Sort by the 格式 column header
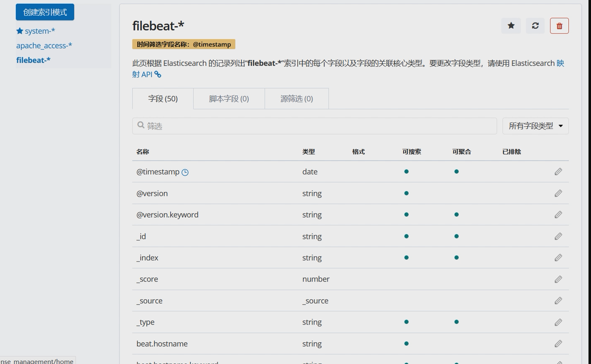The image size is (591, 364). click(358, 152)
